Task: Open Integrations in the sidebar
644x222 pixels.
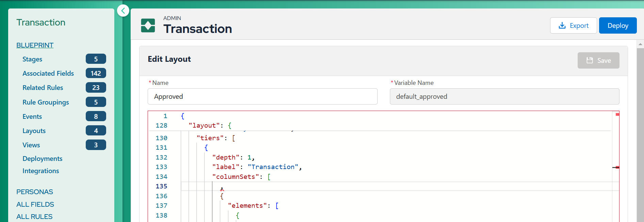Action: pos(41,171)
